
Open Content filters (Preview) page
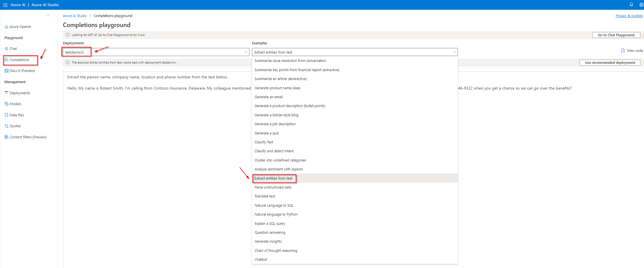(x=28, y=137)
